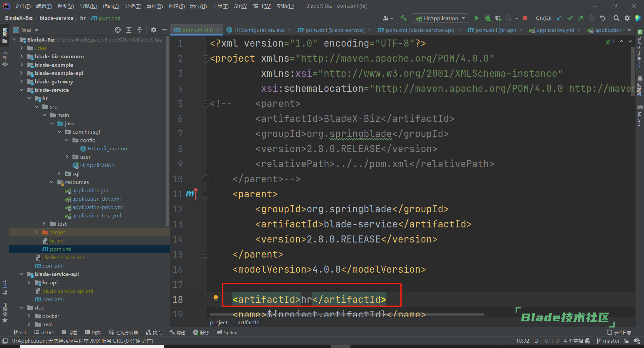644x348 pixels.
Task: Collapse the blade-service folder
Action: coord(21,90)
